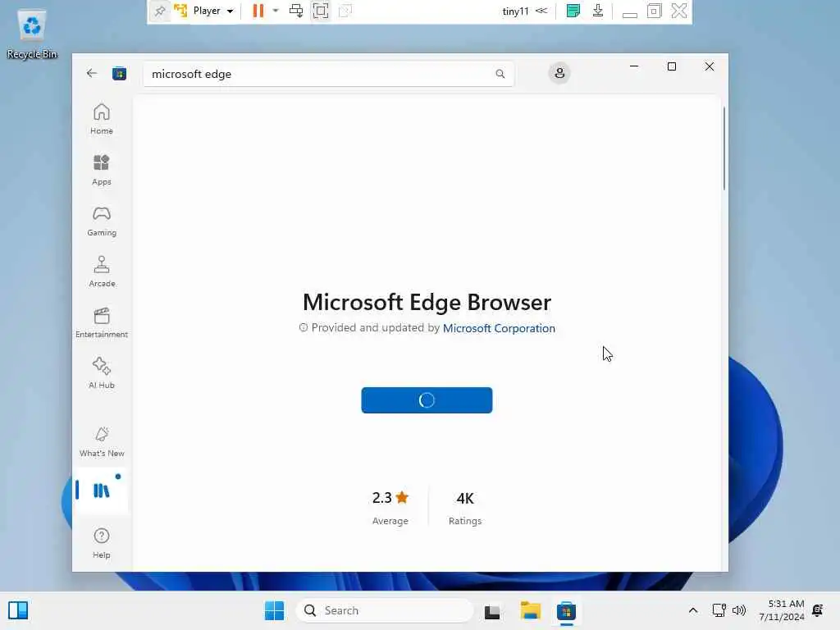Open Help in the Store sidebar
Image resolution: width=840 pixels, height=630 pixels.
[x=101, y=543]
